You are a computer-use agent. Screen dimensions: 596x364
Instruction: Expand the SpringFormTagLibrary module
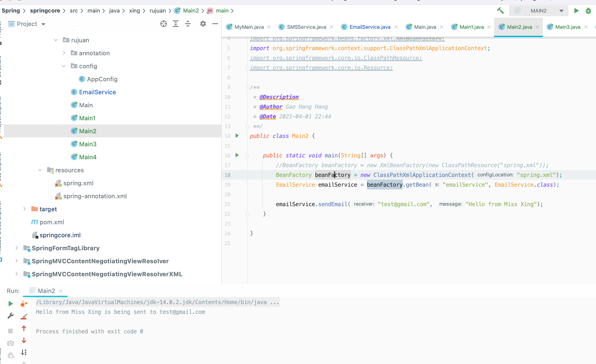point(16,248)
